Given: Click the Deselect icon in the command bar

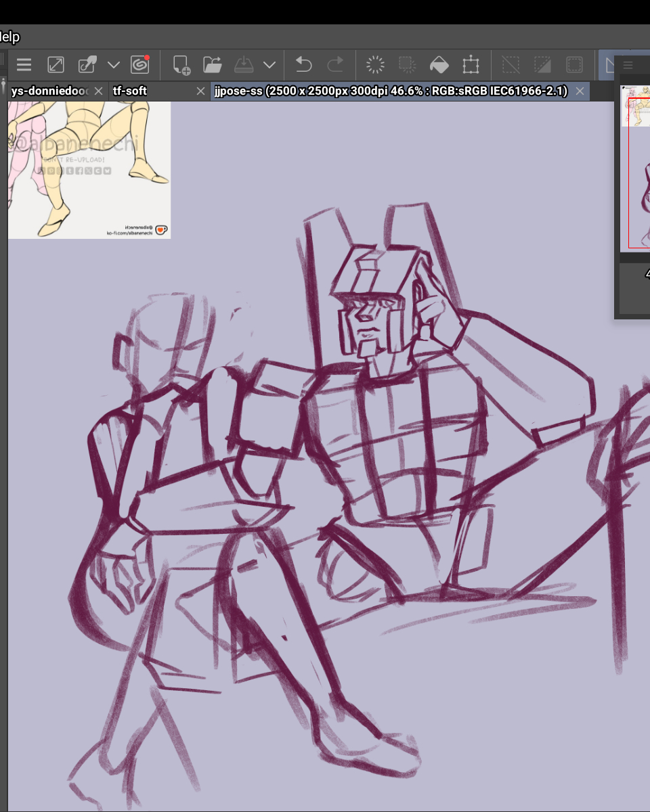Looking at the screenshot, I should [510, 65].
